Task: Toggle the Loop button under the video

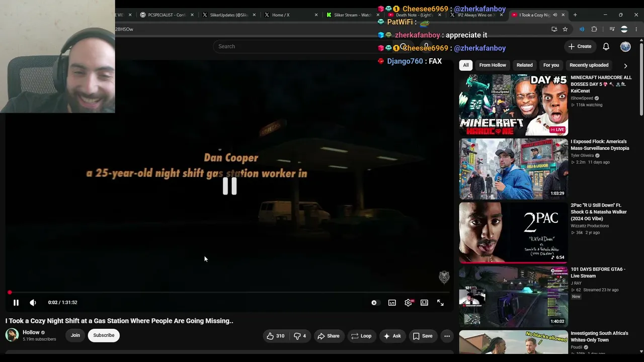Action: (361, 336)
